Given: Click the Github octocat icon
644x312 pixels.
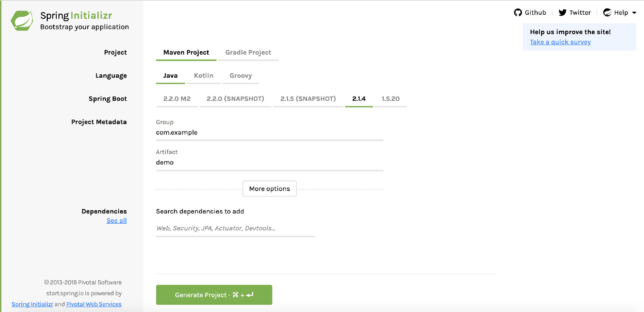Looking at the screenshot, I should click(518, 12).
